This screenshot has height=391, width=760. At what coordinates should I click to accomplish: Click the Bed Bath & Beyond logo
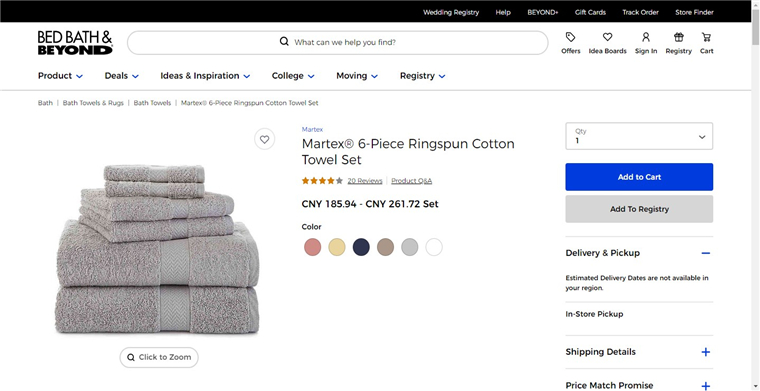(x=75, y=43)
